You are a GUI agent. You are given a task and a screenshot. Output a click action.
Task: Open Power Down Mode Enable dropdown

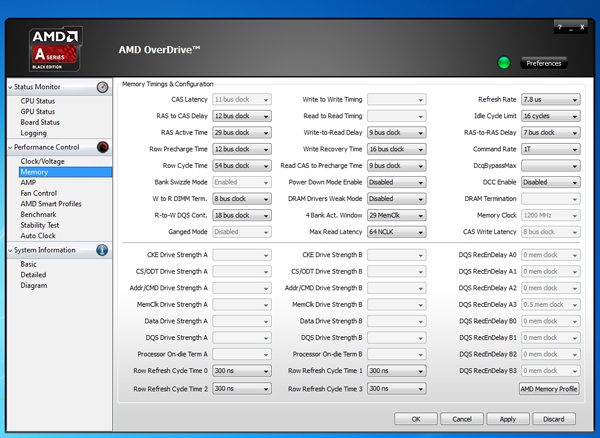pyautogui.click(x=396, y=182)
